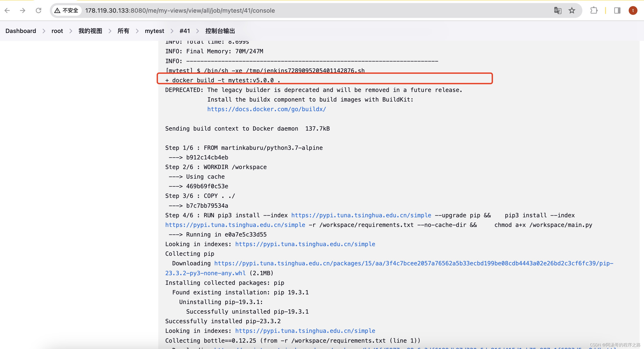644x349 pixels.
Task: Go to Dashboard breadcrumb
Action: coord(21,31)
